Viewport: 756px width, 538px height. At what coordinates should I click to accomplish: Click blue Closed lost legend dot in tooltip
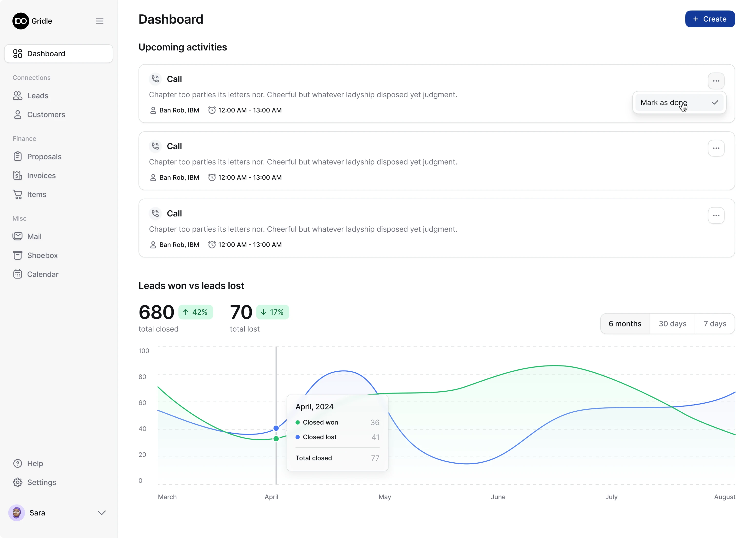(x=297, y=437)
